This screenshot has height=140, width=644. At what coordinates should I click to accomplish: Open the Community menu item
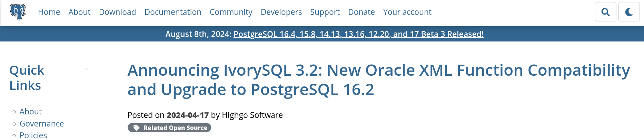tap(231, 12)
